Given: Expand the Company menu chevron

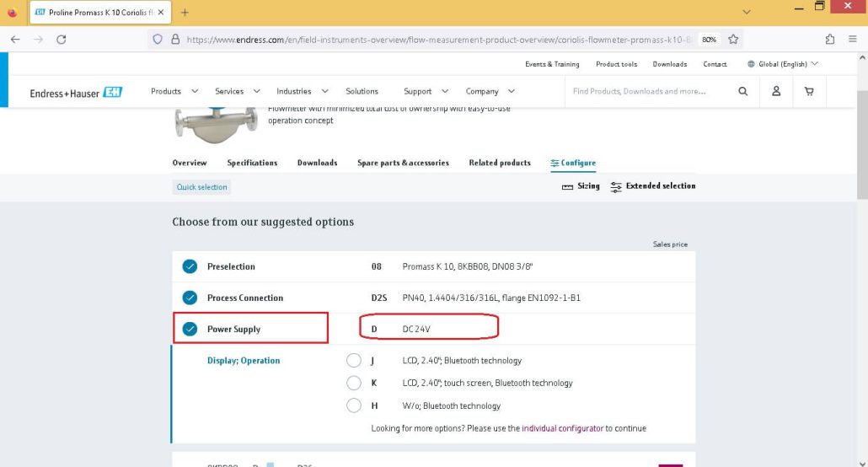Looking at the screenshot, I should (512, 91).
